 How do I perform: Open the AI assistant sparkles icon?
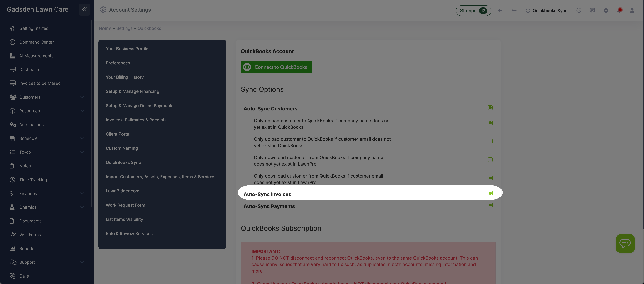click(x=501, y=11)
